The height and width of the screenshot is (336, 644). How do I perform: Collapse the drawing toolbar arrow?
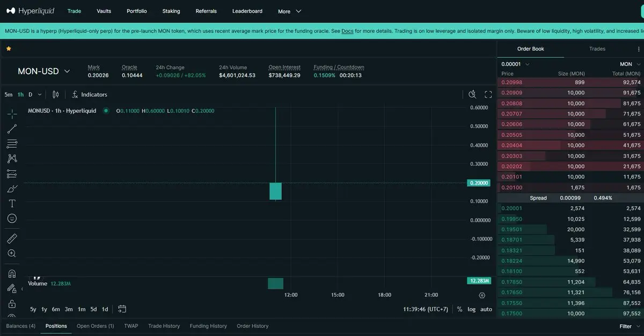coord(22,289)
